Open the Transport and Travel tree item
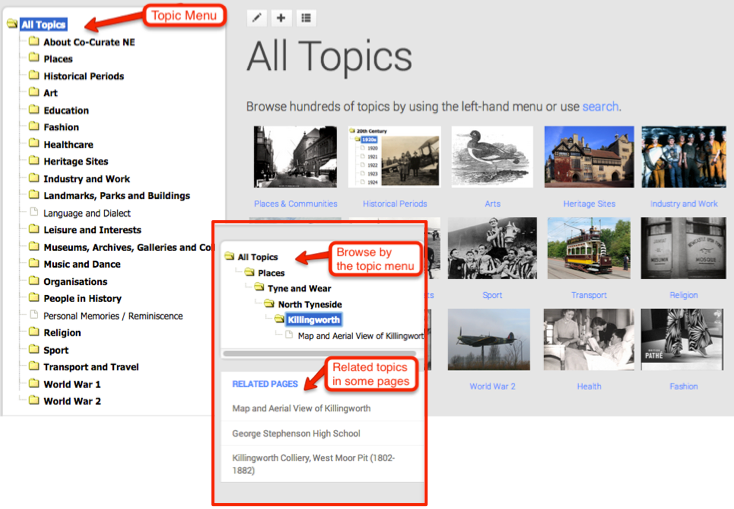 tap(90, 367)
